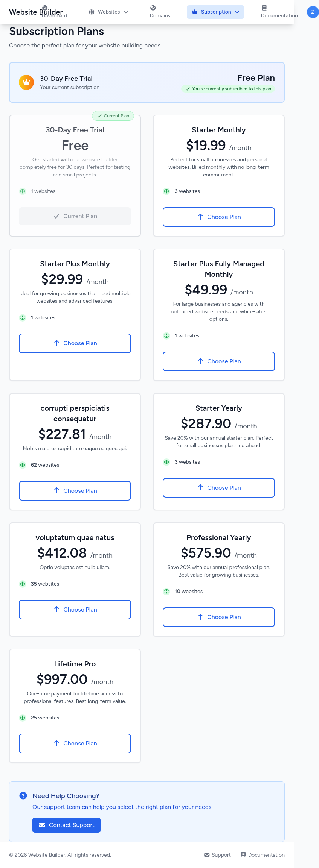The image size is (319, 868).
Task: Click the Documentation book icon in navbar
Action: click(x=264, y=8)
